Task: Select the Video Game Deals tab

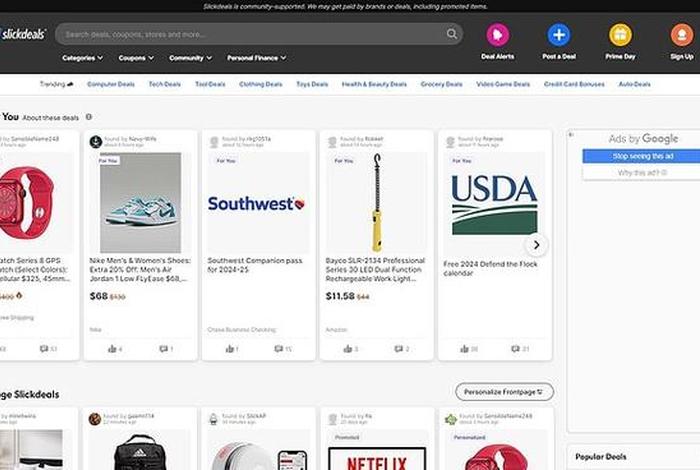Action: [x=503, y=84]
